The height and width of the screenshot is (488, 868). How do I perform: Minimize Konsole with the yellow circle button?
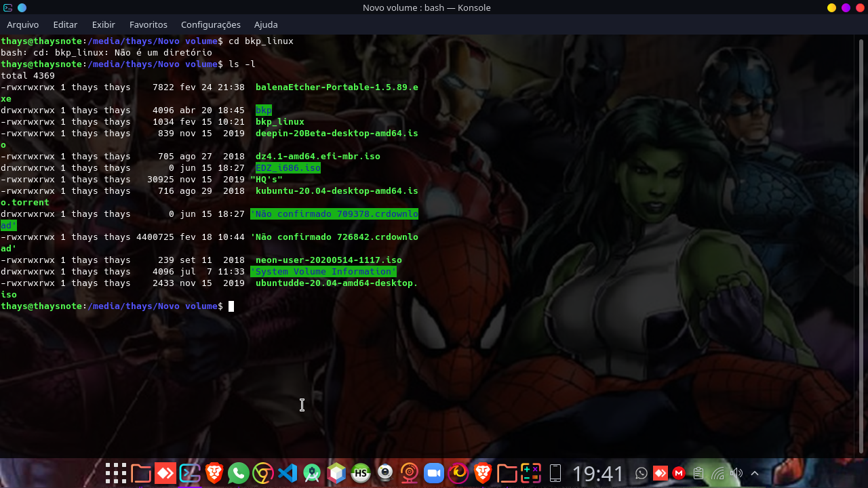point(832,7)
